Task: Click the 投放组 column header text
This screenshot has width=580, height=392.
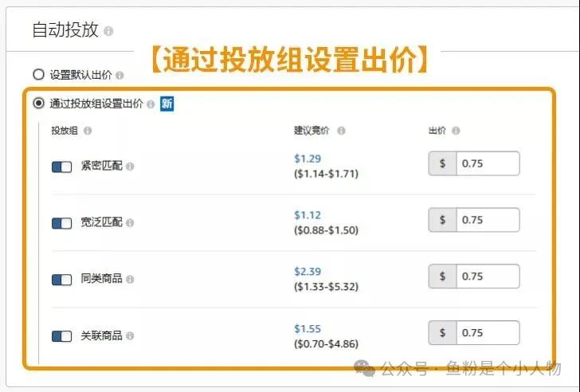Action: (65, 131)
